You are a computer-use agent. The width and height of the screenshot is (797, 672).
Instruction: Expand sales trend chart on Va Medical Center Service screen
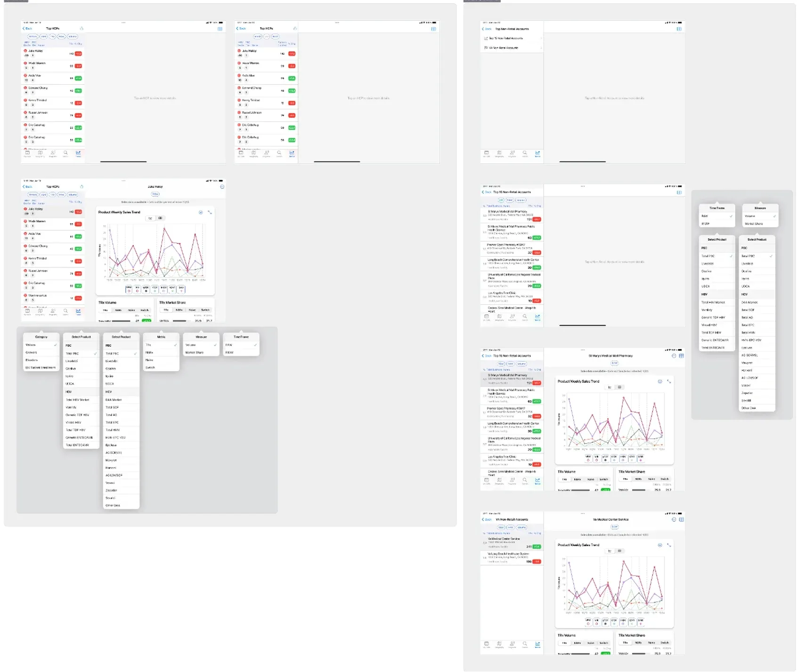click(669, 545)
